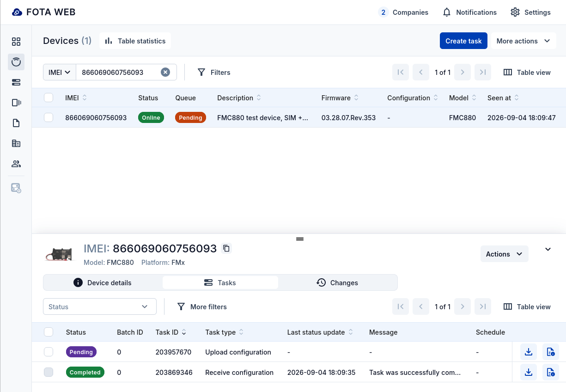Open the Companies icon in sidebar
Screen dimensions: 566x392
tap(16, 143)
